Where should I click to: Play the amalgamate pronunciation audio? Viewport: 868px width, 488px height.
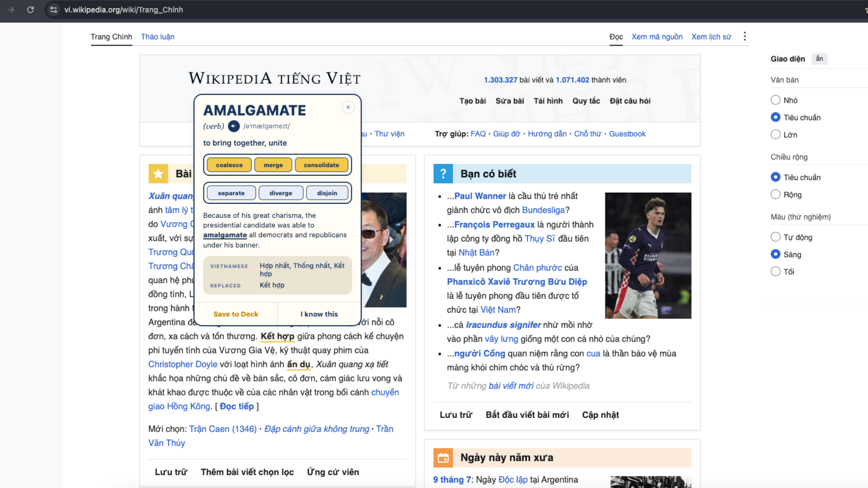[x=234, y=126]
